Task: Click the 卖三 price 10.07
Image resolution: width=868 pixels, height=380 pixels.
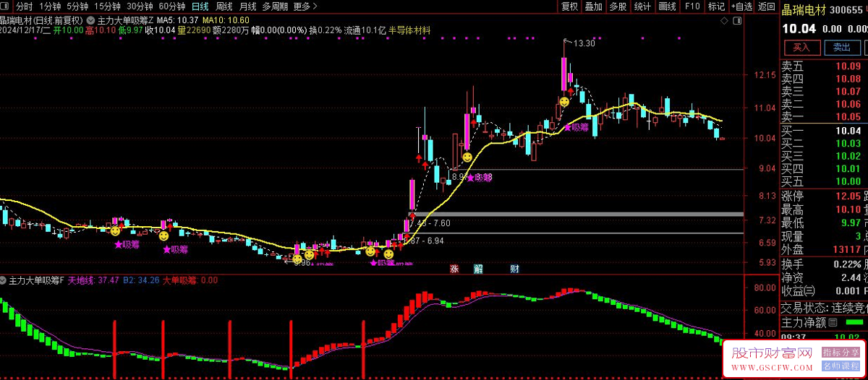Action: [848, 92]
